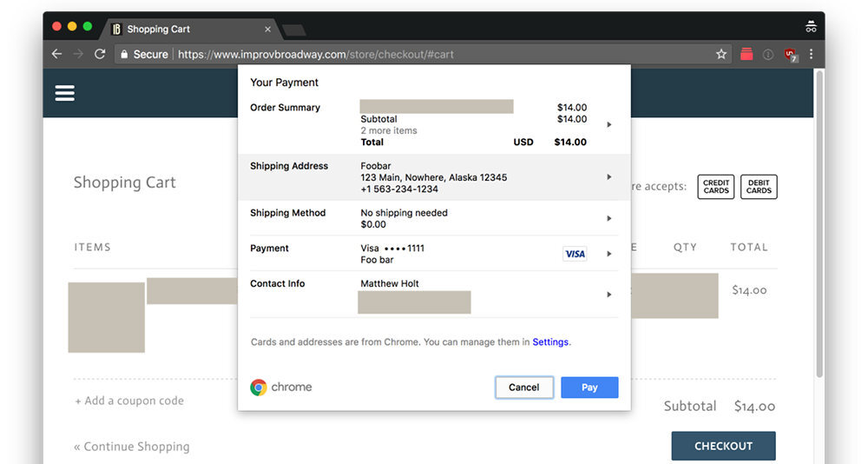Select the Shopping Cart browser tab
This screenshot has height=464, width=868.
pyautogui.click(x=190, y=29)
